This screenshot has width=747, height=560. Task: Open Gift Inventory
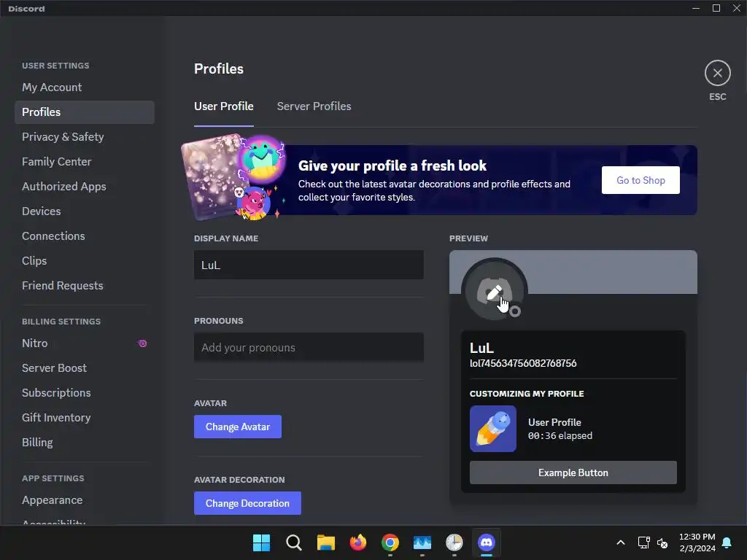[x=85, y=417]
